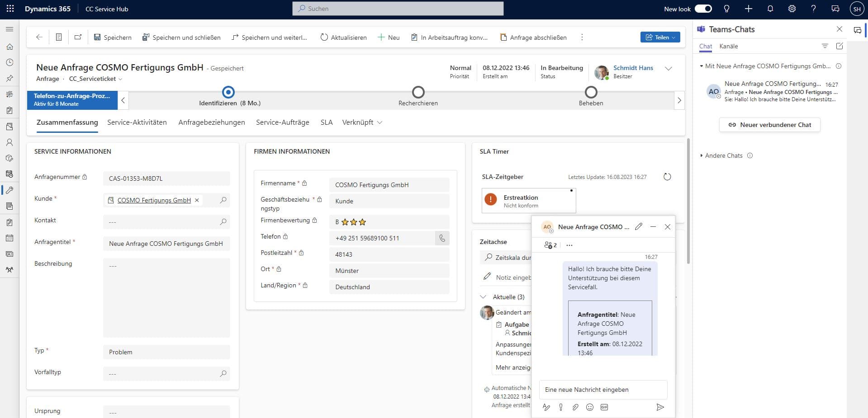
Task: Click the phone call icon next to Telefon
Action: [442, 238]
